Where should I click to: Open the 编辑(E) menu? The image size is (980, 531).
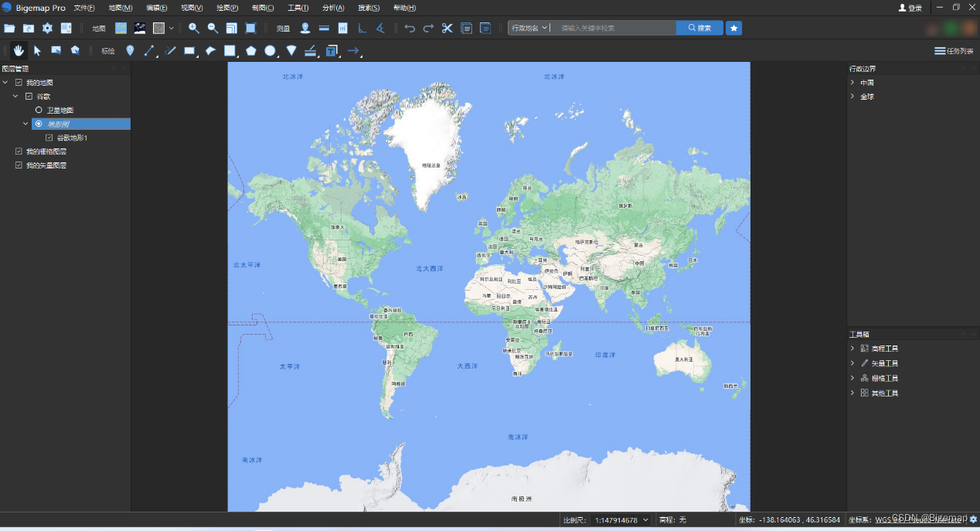(x=157, y=8)
